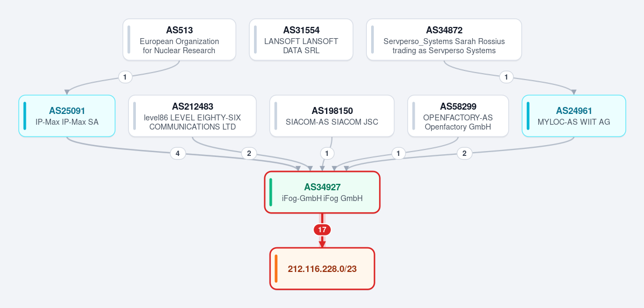Click the green AS34927 link text

click(x=322, y=187)
